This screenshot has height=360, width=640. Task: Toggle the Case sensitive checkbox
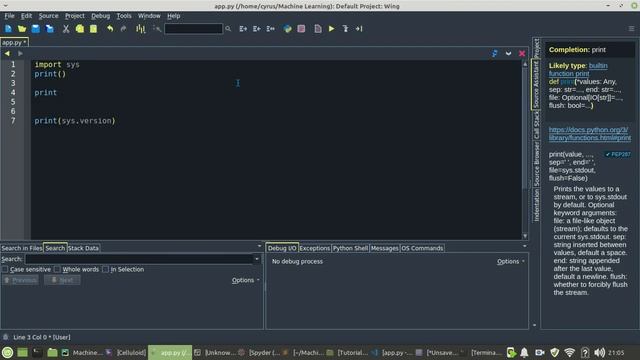pos(5,269)
